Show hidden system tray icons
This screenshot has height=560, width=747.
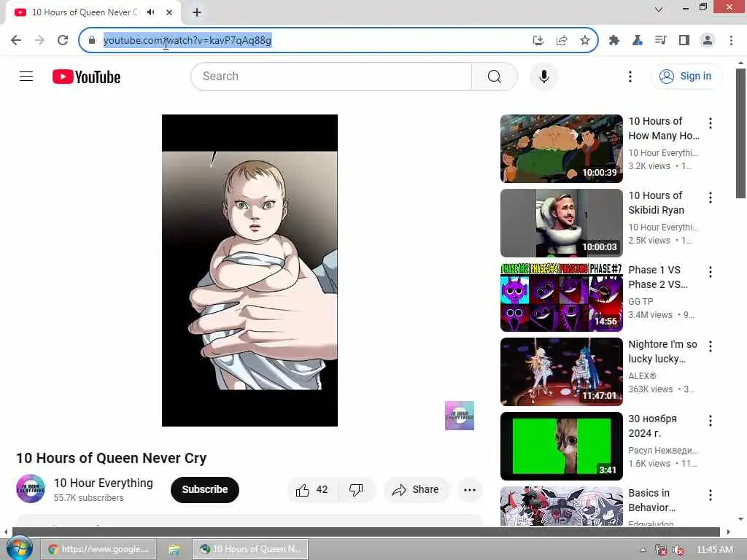(x=643, y=550)
